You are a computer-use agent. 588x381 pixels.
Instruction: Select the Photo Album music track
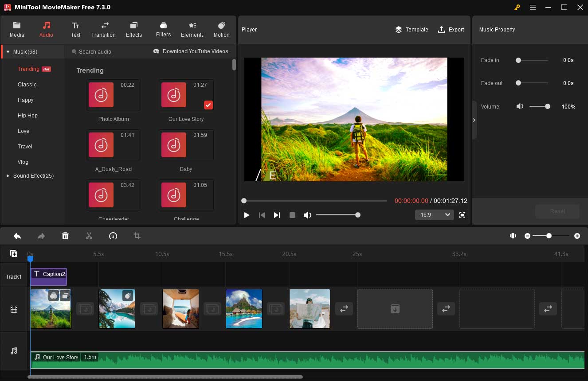click(114, 95)
